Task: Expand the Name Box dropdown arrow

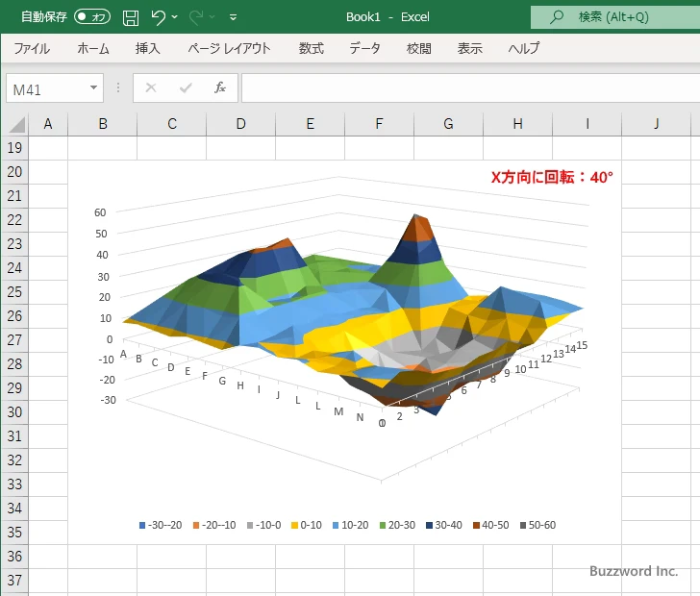Action: tap(94, 87)
